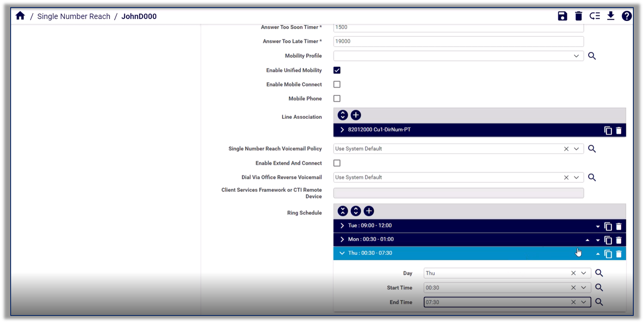Collapse the Thu 00:30 - 07:30 schedule

click(342, 253)
